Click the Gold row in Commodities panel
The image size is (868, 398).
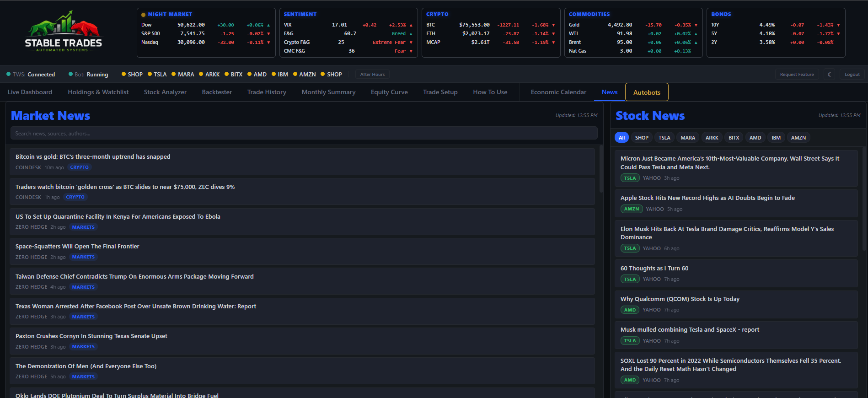[x=633, y=25]
